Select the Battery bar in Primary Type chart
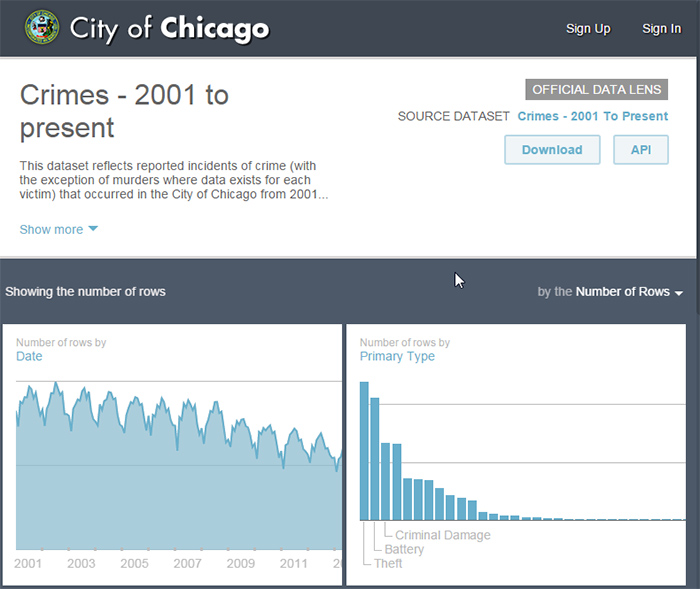This screenshot has width=700, height=589. point(375,459)
